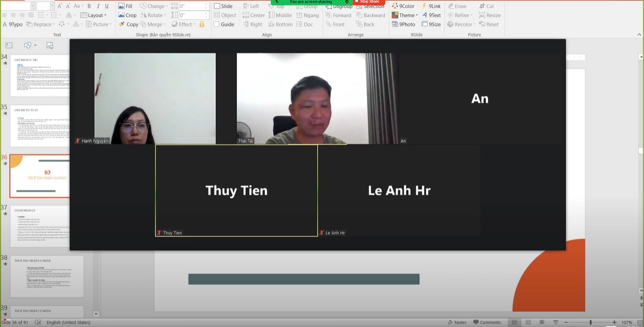Switch to Slide Sorter view
Viewport: 644px width, 327px height.
click(528, 322)
